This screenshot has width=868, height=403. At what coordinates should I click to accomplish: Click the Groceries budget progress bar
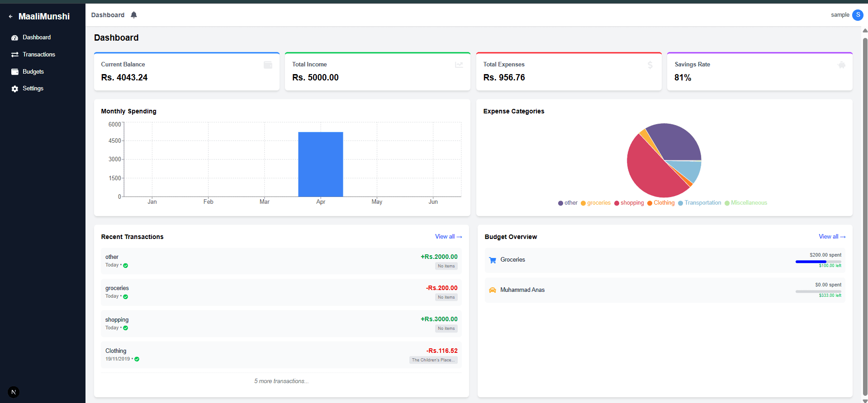818,262
